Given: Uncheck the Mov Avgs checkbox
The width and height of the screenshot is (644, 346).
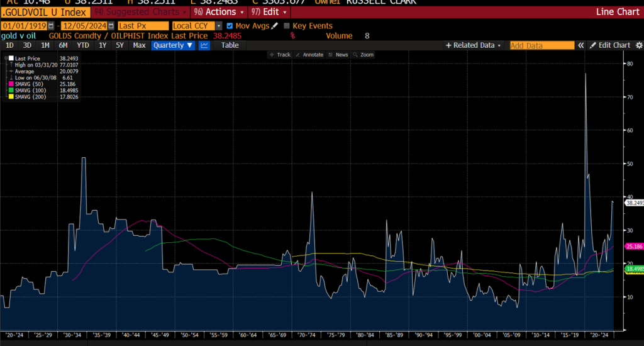Looking at the screenshot, I should coord(230,26).
